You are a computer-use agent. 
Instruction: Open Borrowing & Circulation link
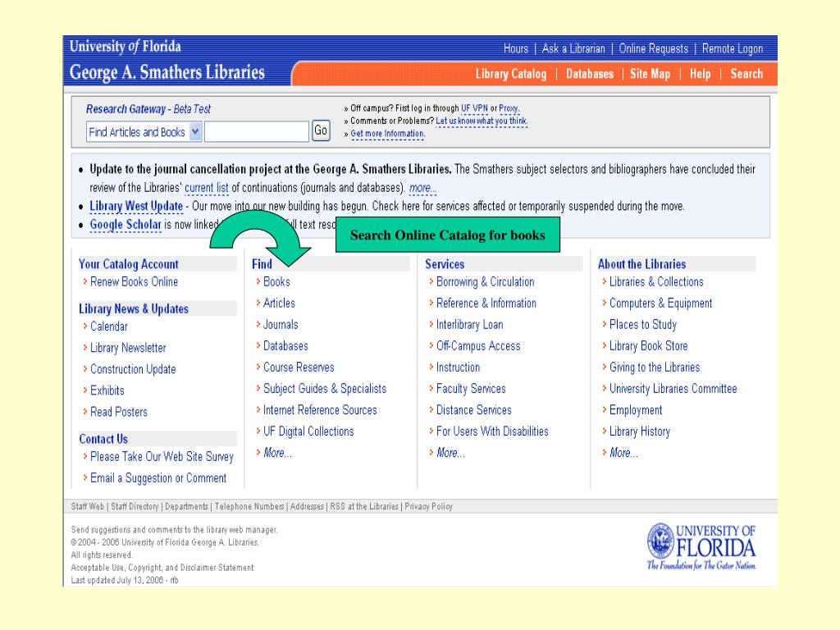point(486,282)
